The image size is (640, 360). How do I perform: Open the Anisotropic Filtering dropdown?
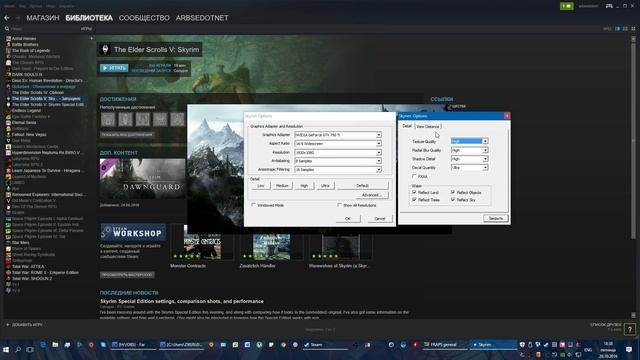tap(338, 169)
